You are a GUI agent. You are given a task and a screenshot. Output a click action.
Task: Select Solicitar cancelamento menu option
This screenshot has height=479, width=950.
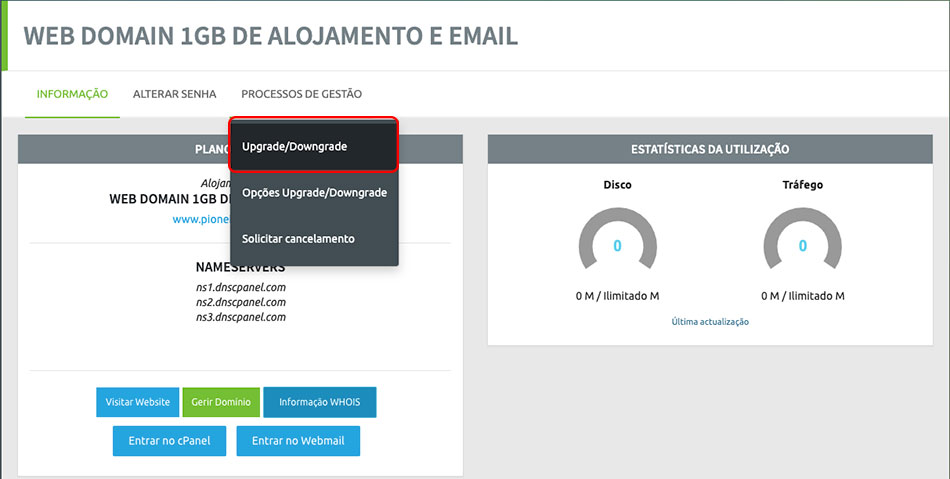click(298, 239)
